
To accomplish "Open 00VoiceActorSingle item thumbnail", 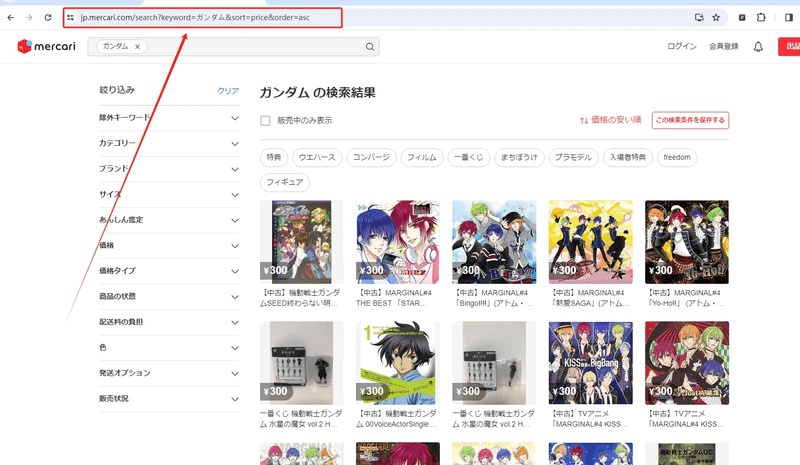I will [397, 363].
